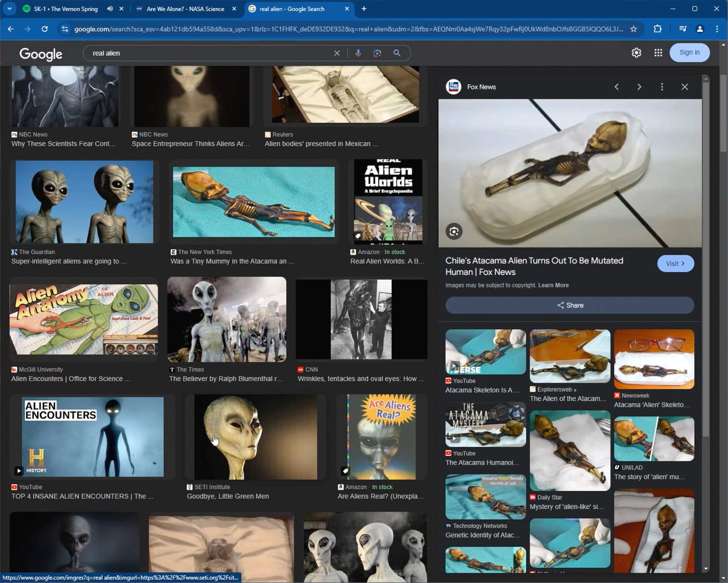Open SETI Institute alien head image
This screenshot has width=728, height=583.
[x=256, y=437]
